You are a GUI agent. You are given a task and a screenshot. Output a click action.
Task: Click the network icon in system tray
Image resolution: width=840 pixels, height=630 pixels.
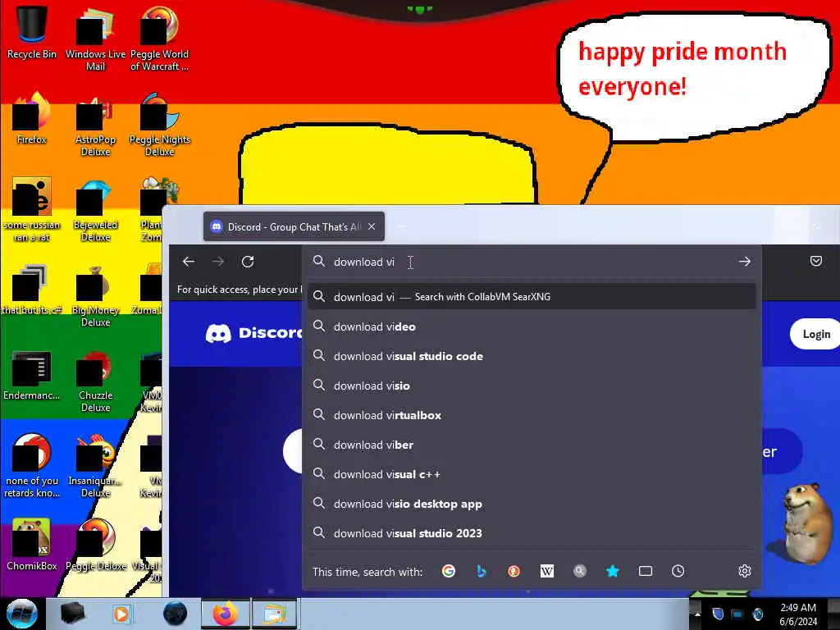point(737,614)
